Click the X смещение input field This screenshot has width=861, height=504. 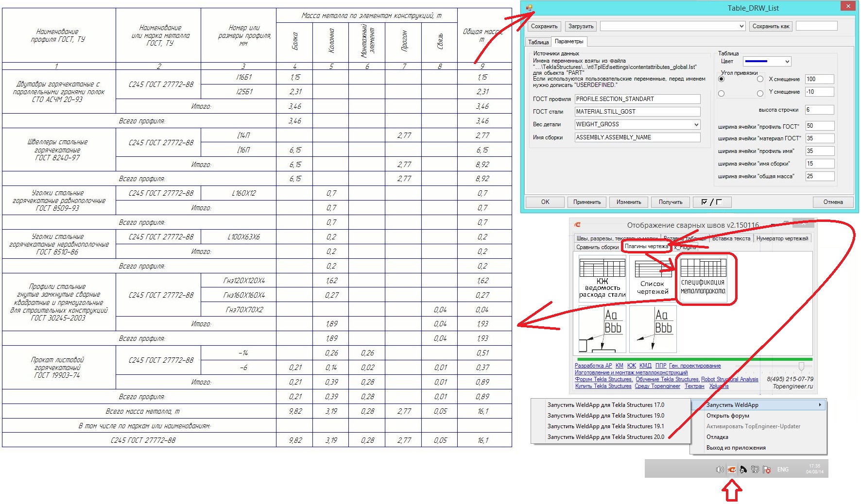click(820, 79)
